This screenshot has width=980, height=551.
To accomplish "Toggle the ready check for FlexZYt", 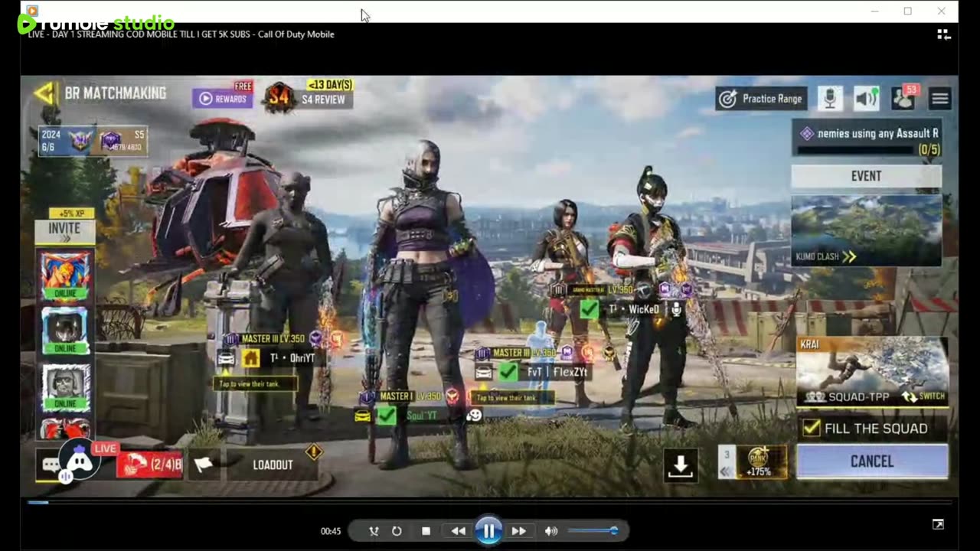I will coord(508,372).
